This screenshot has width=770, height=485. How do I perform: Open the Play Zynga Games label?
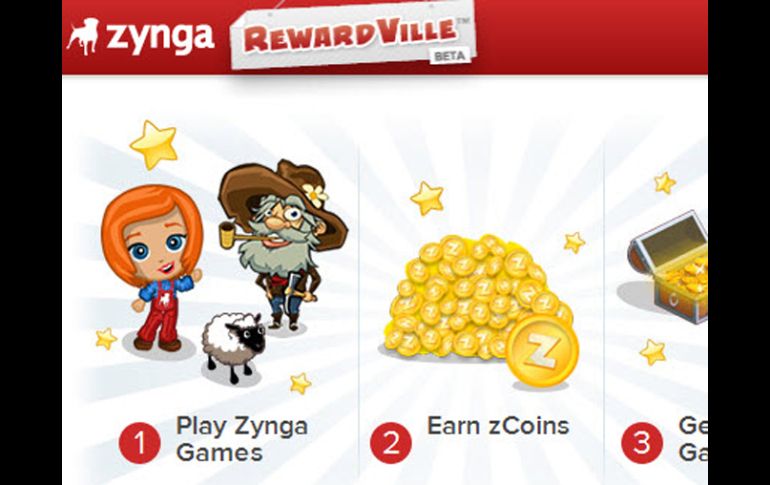click(242, 439)
